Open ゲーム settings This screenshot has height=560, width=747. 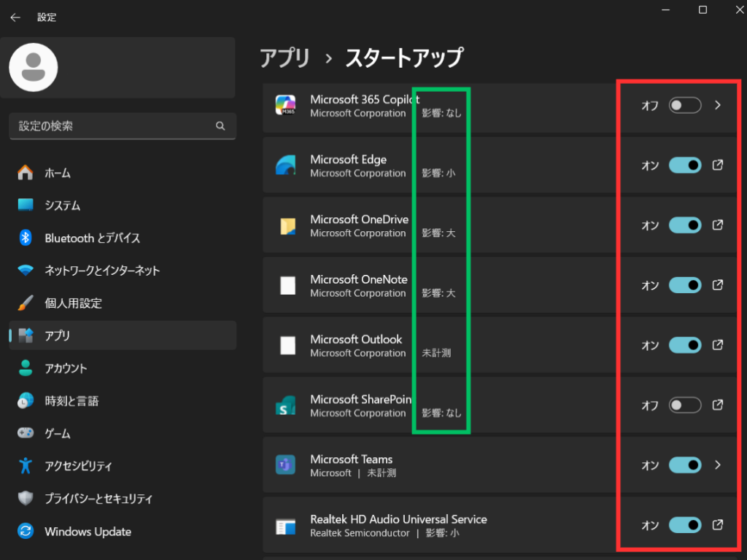pos(123,434)
